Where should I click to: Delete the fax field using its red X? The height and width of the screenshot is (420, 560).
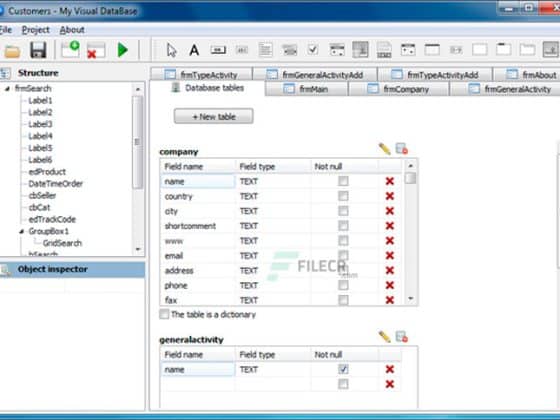pos(390,300)
